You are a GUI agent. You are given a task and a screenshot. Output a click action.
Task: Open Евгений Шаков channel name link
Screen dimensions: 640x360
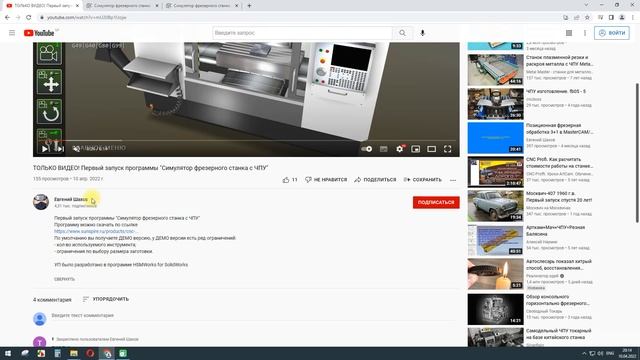[x=71, y=199]
